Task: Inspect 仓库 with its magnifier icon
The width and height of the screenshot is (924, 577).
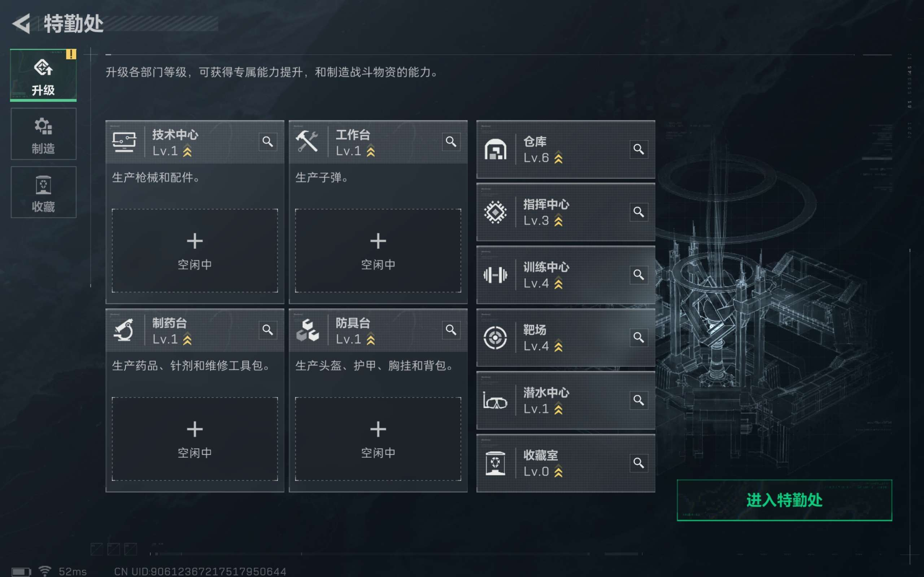Action: [638, 149]
